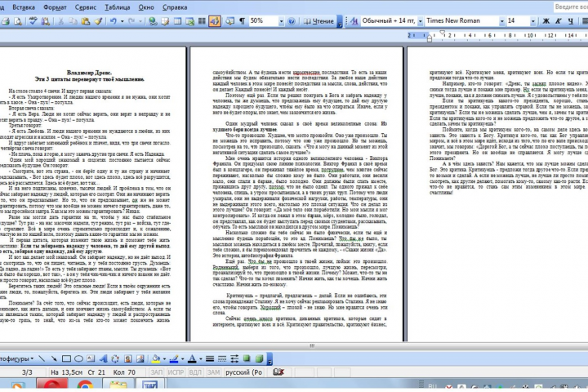Open the Окно menu

coord(146,7)
